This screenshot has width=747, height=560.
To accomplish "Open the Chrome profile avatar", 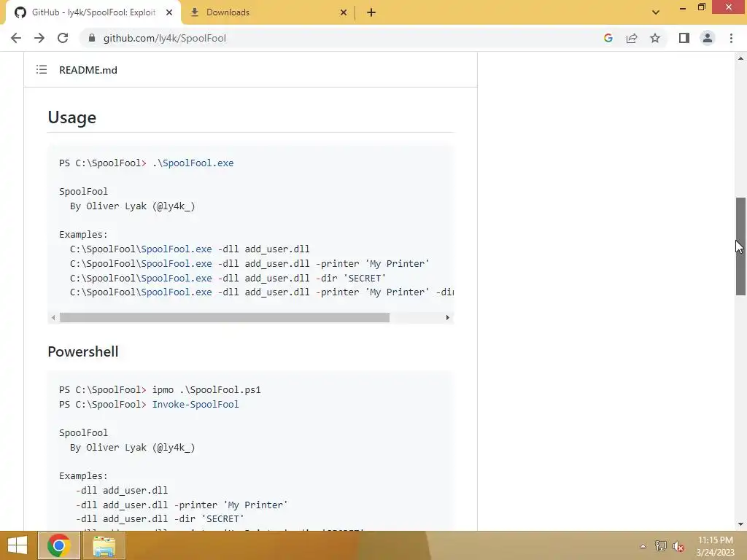I will [708, 38].
